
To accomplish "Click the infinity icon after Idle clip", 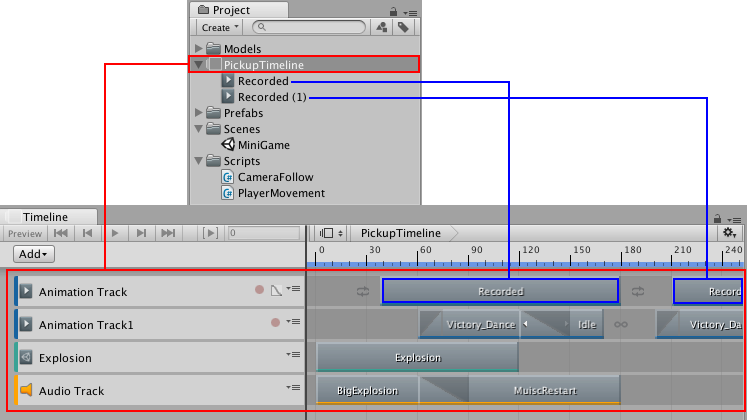I will tap(621, 324).
